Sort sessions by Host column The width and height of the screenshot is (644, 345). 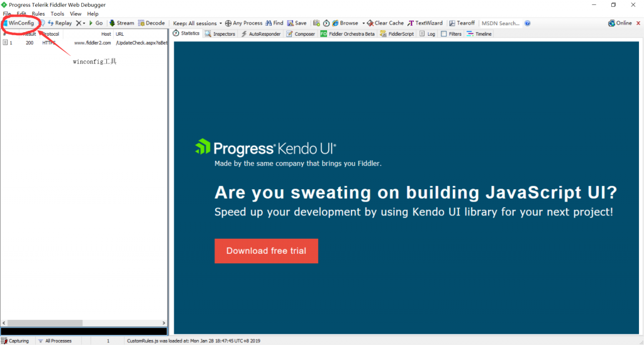click(x=106, y=34)
